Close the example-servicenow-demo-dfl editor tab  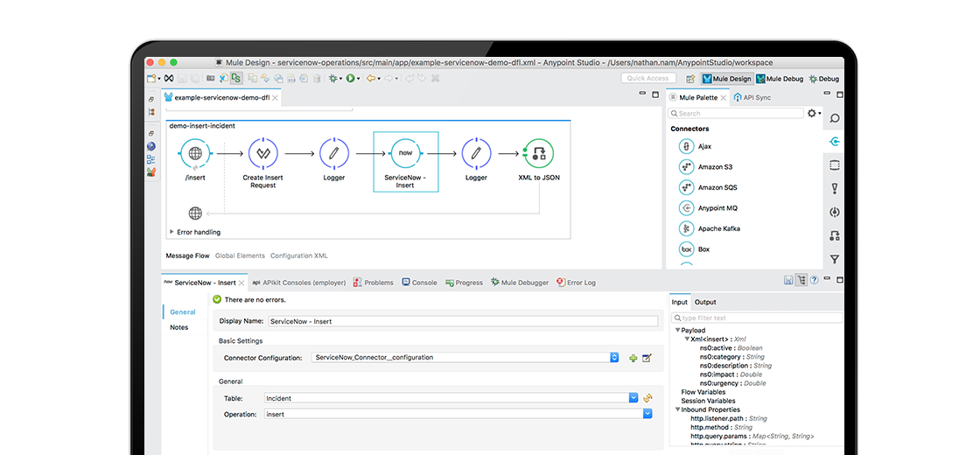(x=276, y=97)
